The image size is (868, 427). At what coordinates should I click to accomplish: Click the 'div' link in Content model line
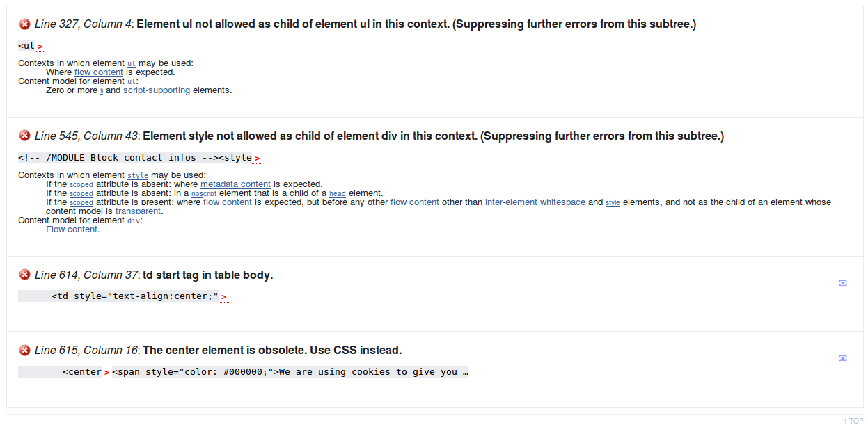click(x=133, y=220)
